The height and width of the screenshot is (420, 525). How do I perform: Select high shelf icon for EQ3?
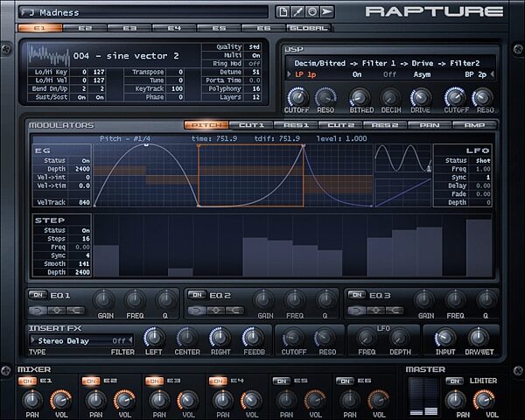395,311
